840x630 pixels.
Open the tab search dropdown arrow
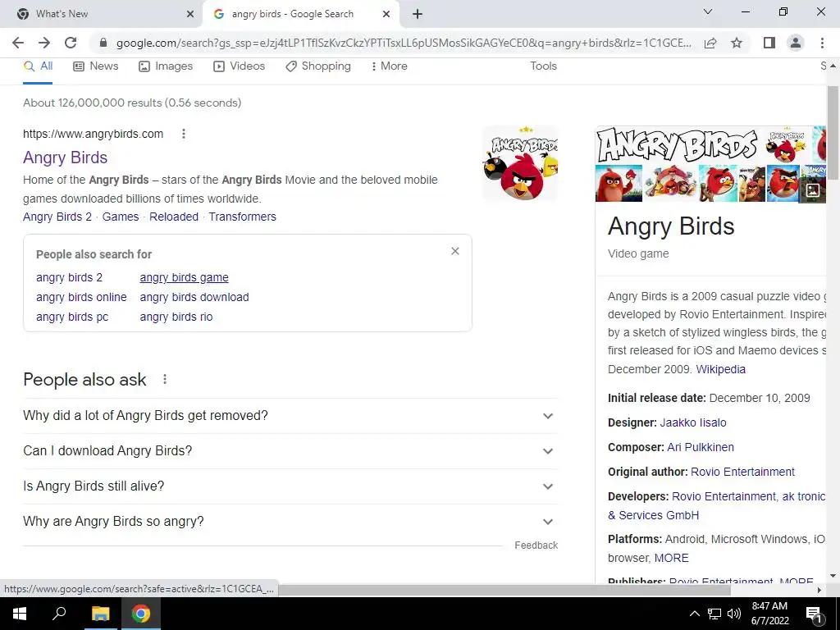[x=708, y=11]
